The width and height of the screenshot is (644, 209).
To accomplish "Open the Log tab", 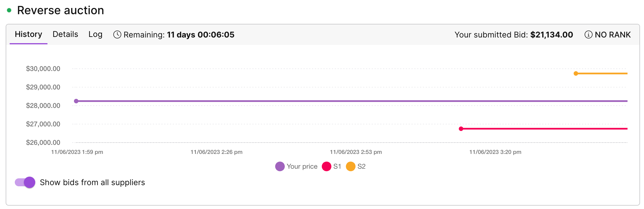I will pyautogui.click(x=95, y=34).
